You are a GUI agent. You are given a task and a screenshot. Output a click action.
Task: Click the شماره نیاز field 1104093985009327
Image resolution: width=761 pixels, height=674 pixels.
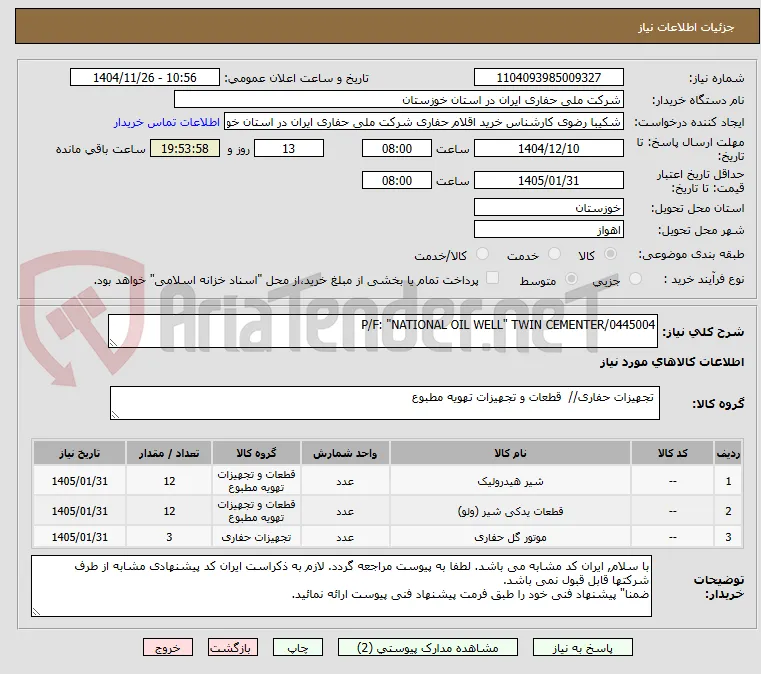[548, 78]
